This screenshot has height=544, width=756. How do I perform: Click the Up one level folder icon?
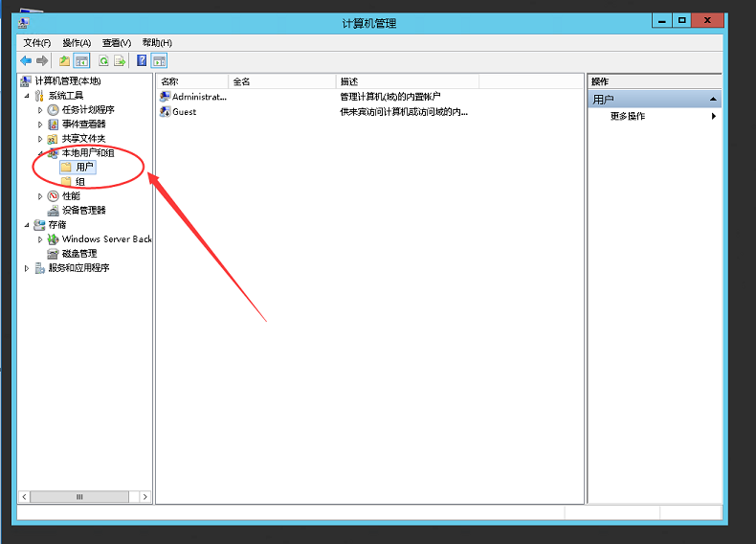[x=64, y=61]
